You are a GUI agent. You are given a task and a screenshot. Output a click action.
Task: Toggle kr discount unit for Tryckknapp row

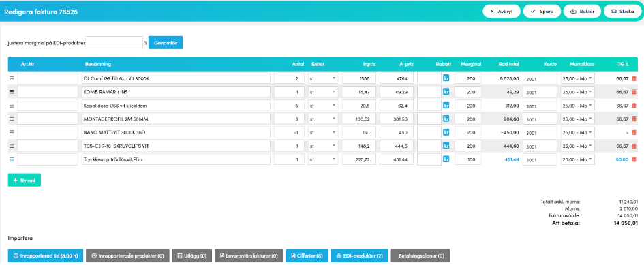[446, 159]
